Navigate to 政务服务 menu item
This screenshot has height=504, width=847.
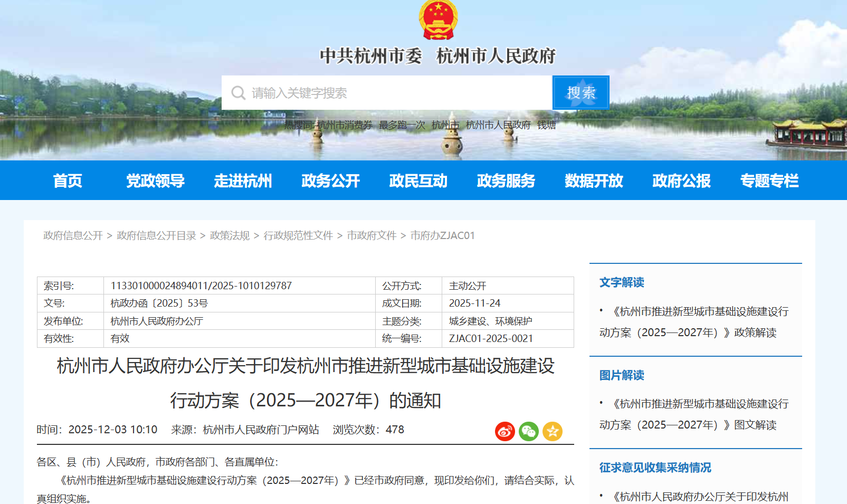point(506,181)
